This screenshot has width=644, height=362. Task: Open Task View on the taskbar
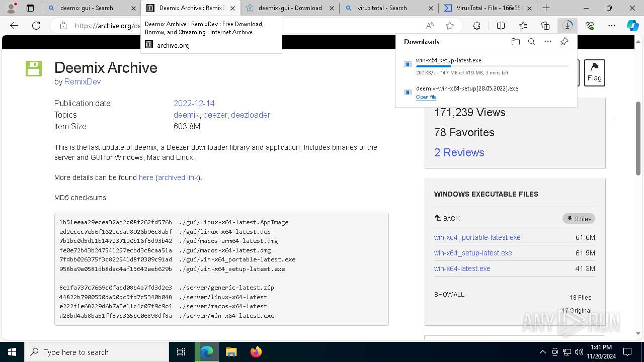181,352
